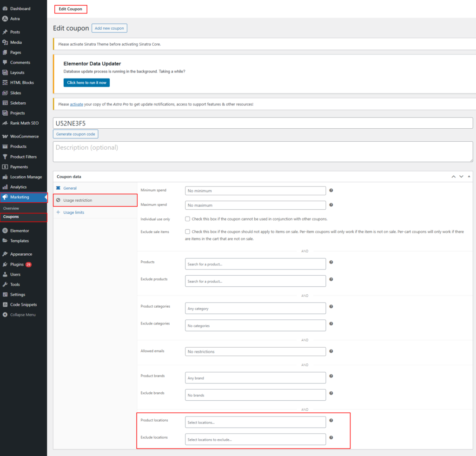476x456 pixels.
Task: Open the Exclude locations select box
Action: tap(255, 439)
